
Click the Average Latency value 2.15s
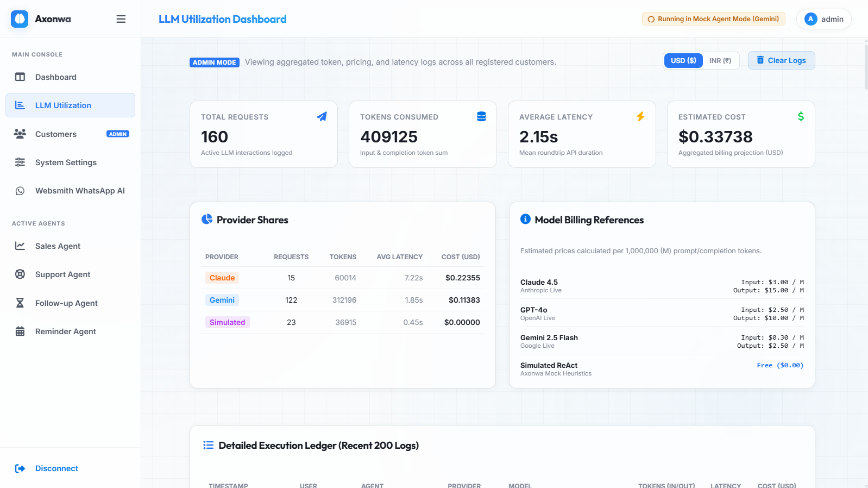click(539, 137)
